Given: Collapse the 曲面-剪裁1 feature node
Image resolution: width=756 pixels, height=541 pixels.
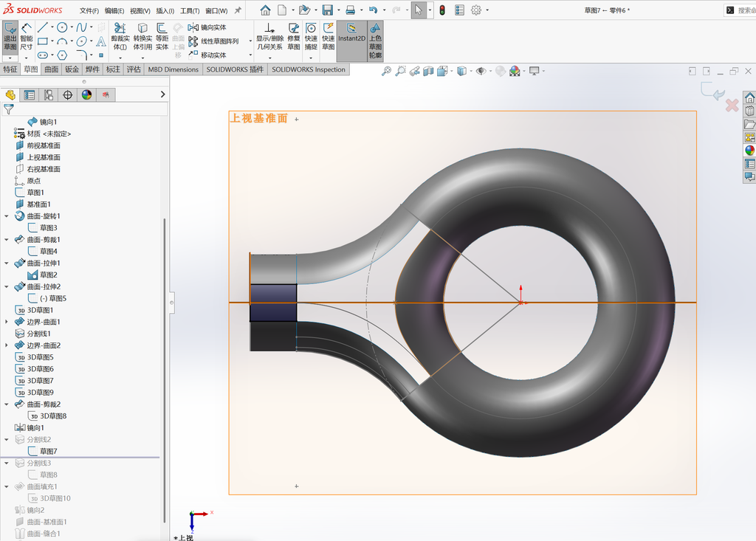Looking at the screenshot, I should click(x=6, y=240).
